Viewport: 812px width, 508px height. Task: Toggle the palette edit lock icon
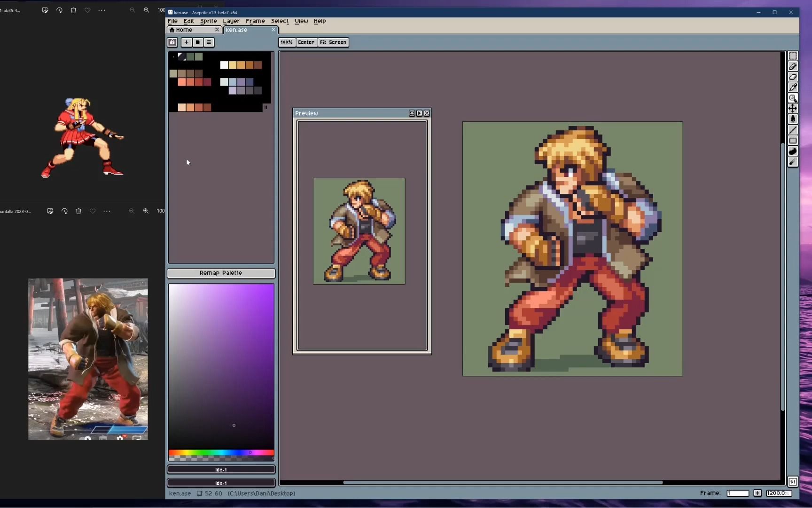click(172, 42)
